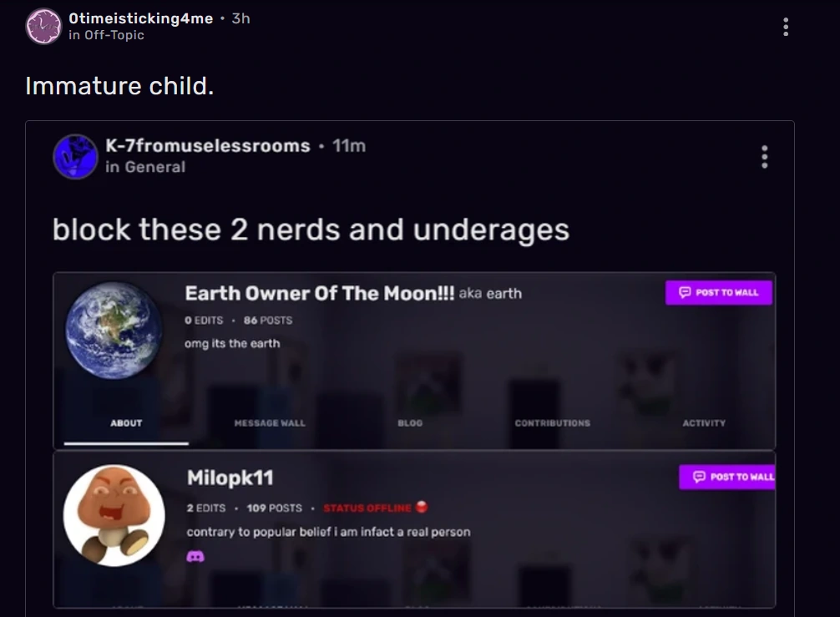Image resolution: width=840 pixels, height=617 pixels.
Task: Click the K-7fromuselessrooms username
Action: point(208,145)
